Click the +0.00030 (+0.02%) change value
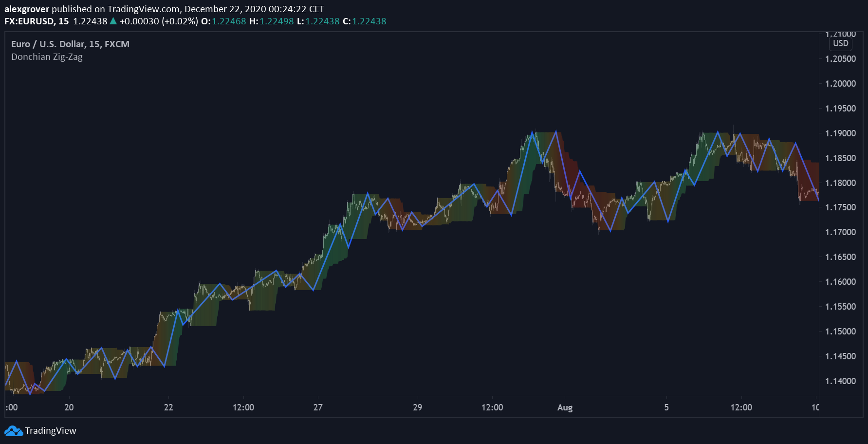Image resolution: width=868 pixels, height=444 pixels. [x=159, y=21]
